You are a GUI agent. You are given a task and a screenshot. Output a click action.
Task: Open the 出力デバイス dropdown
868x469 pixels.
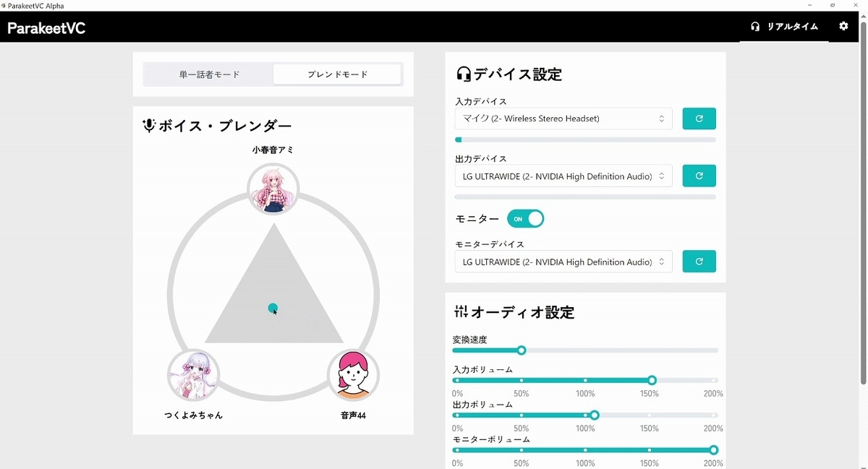563,176
